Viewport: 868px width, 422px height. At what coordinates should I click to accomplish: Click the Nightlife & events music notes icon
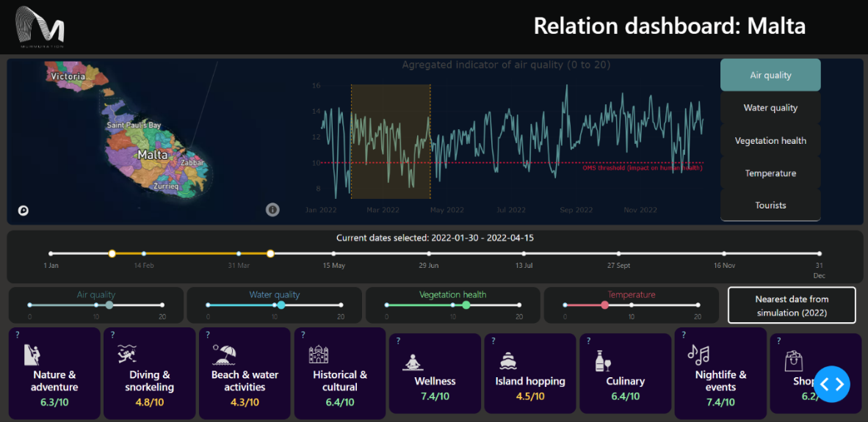point(698,354)
